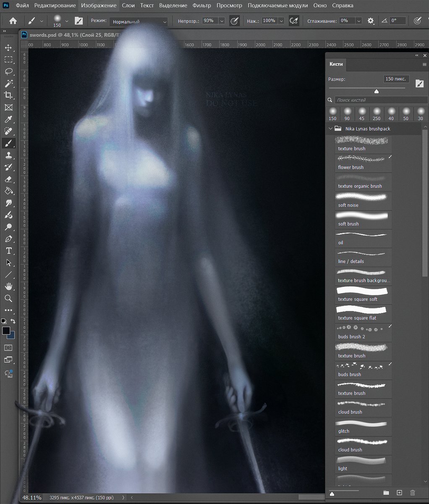Open the opacity dropdown next to 93%

[222, 21]
